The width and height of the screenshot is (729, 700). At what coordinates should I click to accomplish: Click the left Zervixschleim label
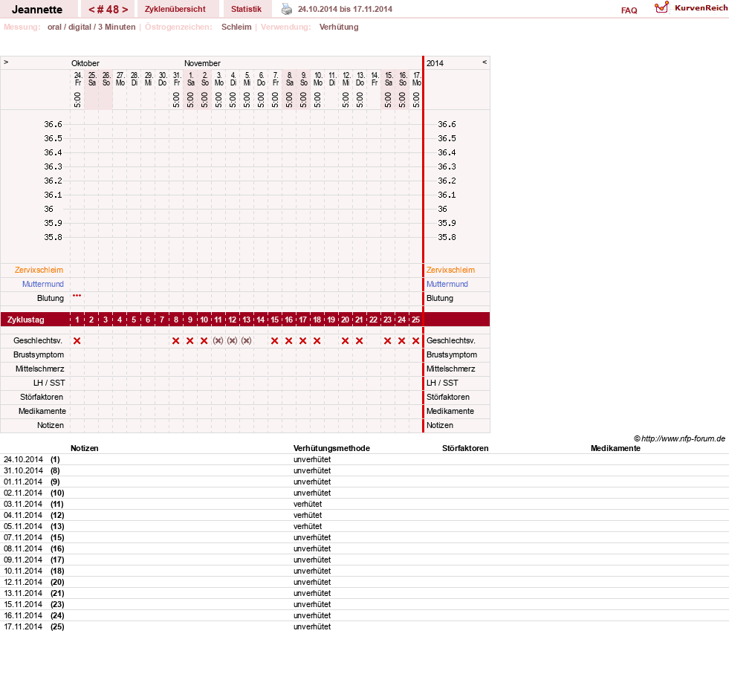39,270
